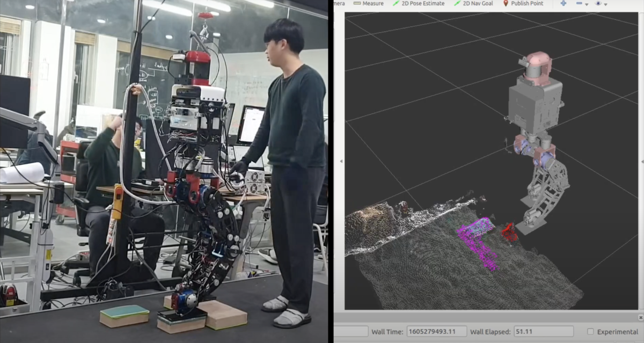Click the empty field left of Wall Time
The height and width of the screenshot is (343, 644).
coord(351,332)
